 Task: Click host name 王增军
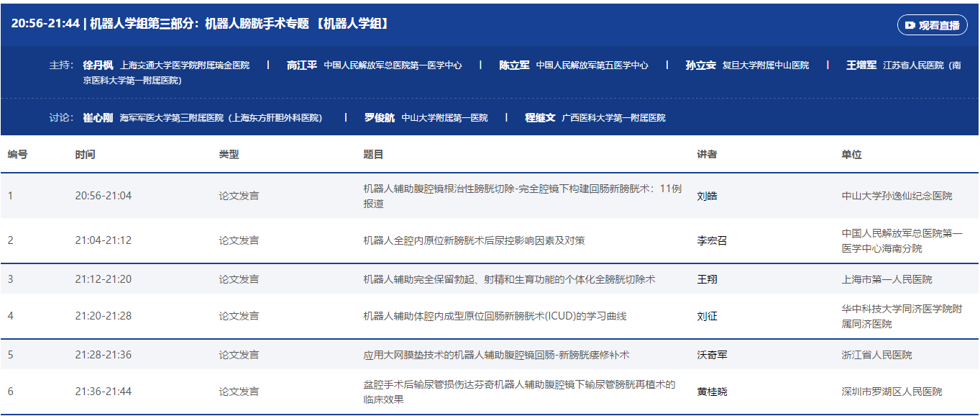click(x=861, y=65)
